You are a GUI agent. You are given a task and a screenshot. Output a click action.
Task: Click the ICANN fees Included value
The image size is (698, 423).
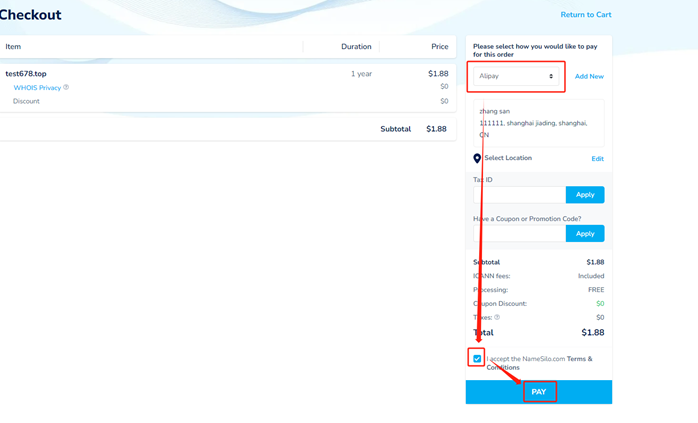(591, 276)
